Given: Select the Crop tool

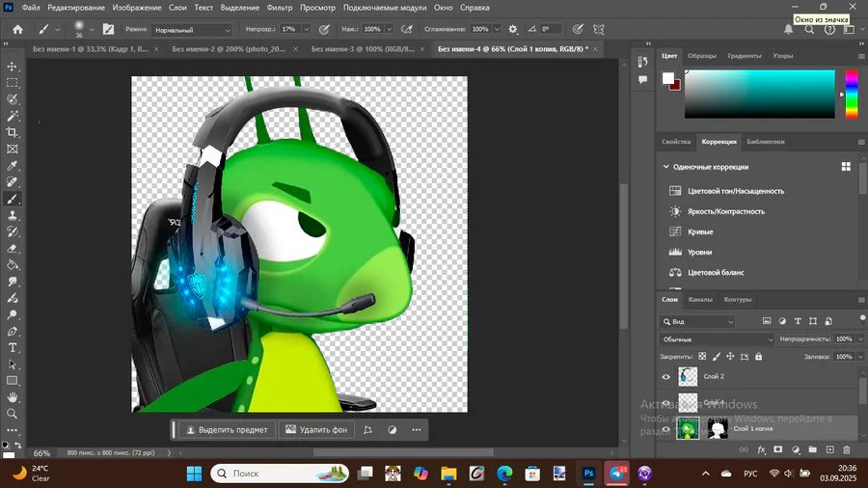Looking at the screenshot, I should coord(13,133).
